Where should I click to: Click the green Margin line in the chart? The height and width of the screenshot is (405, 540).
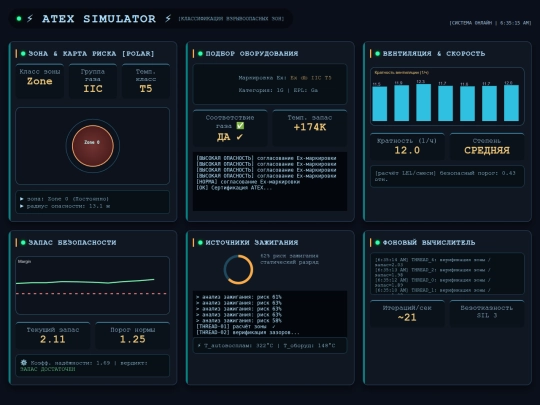pyautogui.click(x=85, y=282)
